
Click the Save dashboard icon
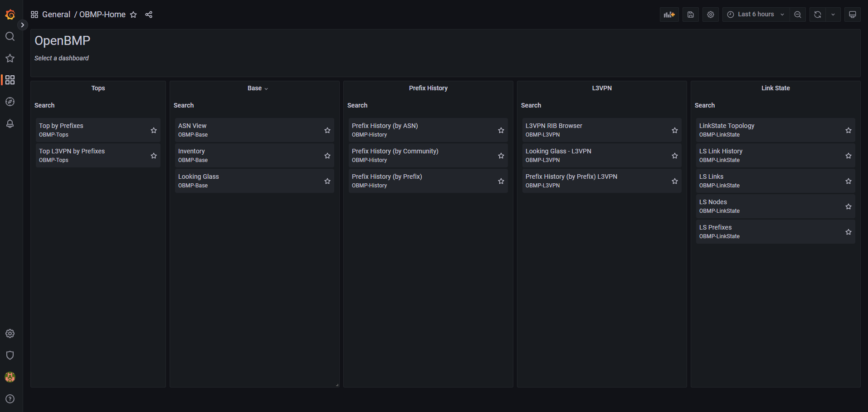point(690,15)
